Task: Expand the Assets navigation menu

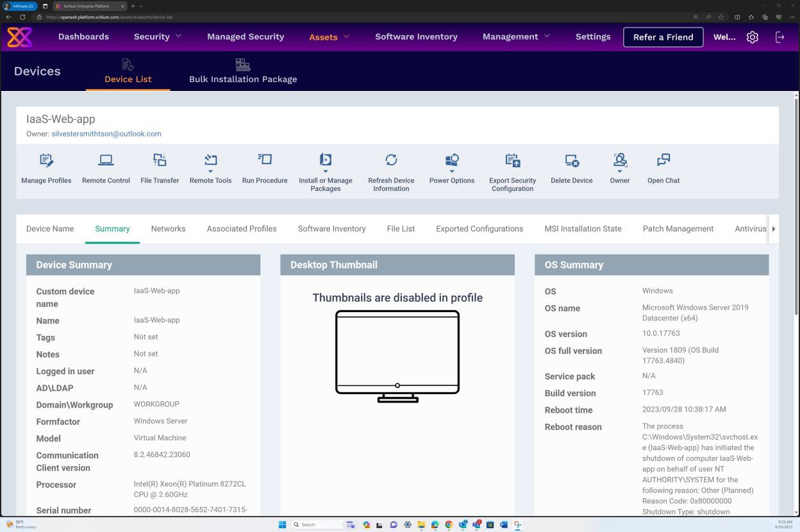Action: (328, 37)
